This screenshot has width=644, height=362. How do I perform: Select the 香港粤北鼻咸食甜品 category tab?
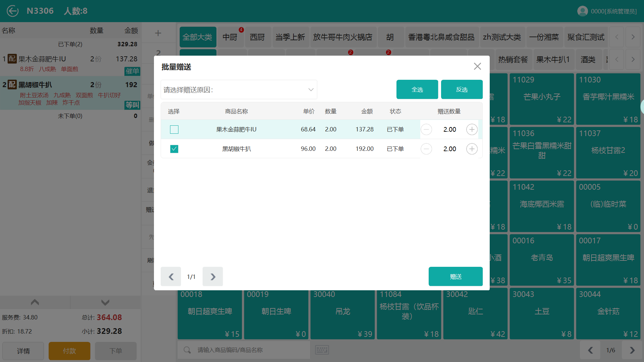pos(441,37)
